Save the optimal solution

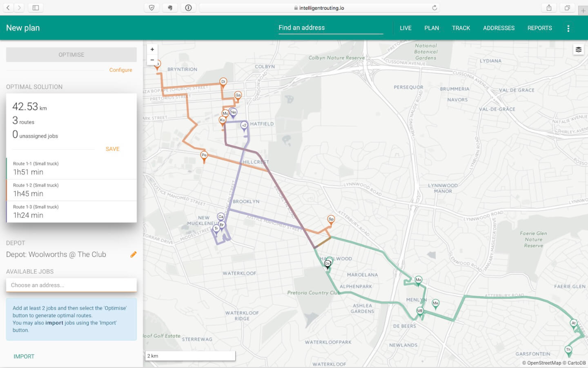pos(112,149)
